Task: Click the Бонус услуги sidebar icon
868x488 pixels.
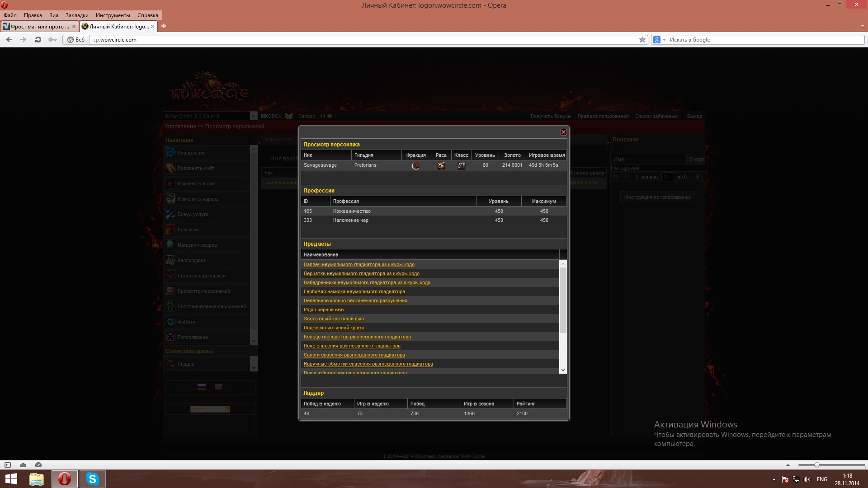Action: (170, 214)
